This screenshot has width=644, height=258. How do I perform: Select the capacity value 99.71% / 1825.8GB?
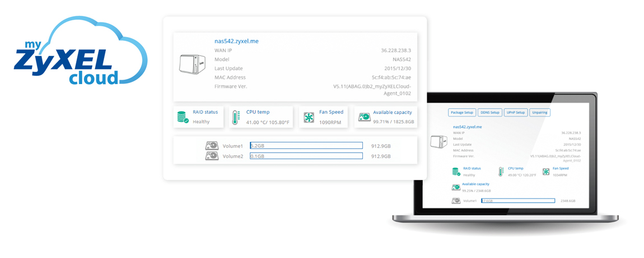[x=394, y=122]
